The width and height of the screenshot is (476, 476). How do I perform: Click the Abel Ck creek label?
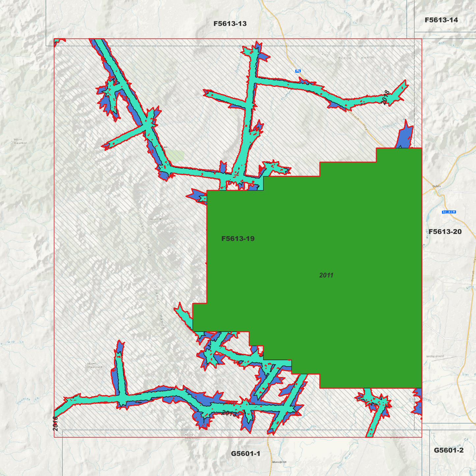[x=446, y=44]
